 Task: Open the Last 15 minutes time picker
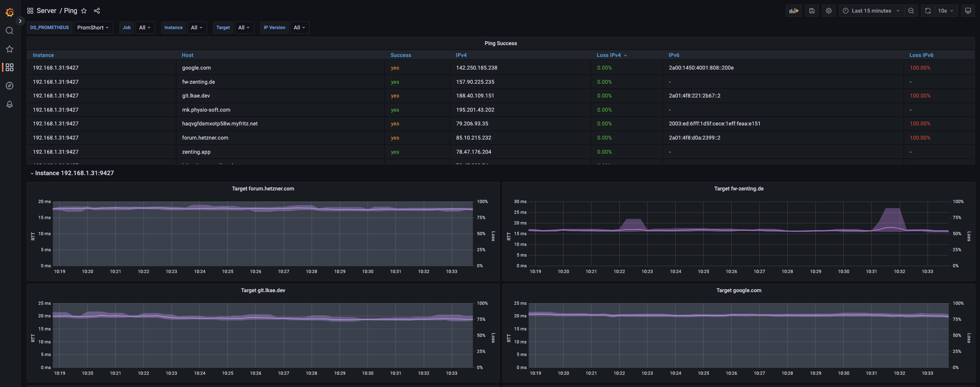pos(871,11)
